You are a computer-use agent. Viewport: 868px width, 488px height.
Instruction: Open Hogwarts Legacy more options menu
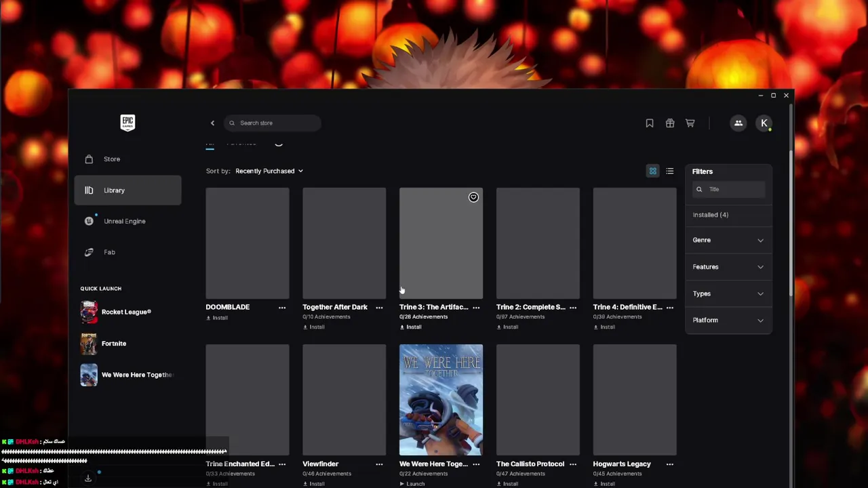(x=670, y=464)
